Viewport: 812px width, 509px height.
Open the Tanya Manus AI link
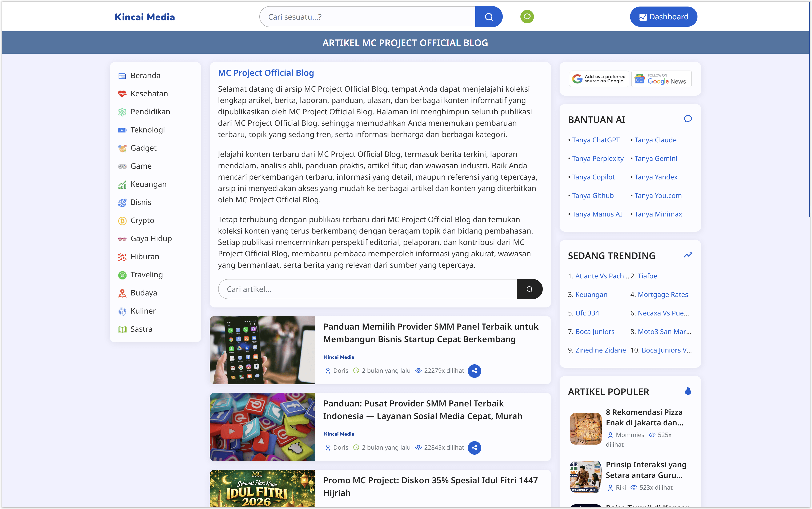pos(597,214)
